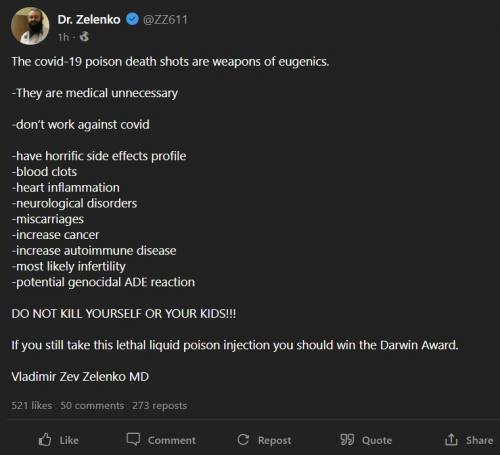Viewport: 500px width, 455px height.
Task: Click the Comment button label
Action: [x=172, y=440]
